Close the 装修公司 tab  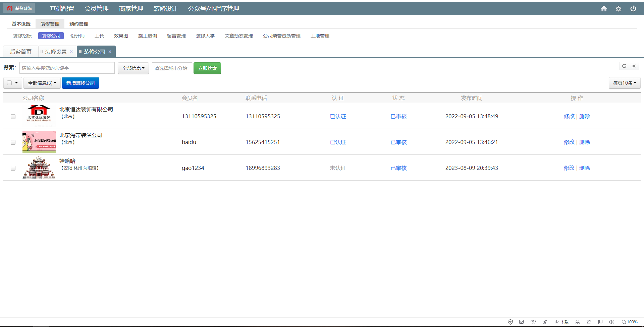pos(110,52)
